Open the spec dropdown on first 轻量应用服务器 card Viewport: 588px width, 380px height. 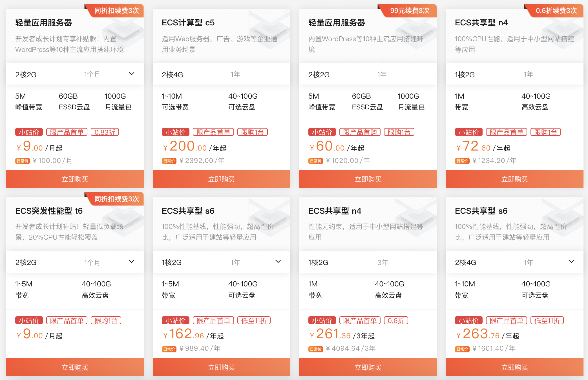[131, 74]
